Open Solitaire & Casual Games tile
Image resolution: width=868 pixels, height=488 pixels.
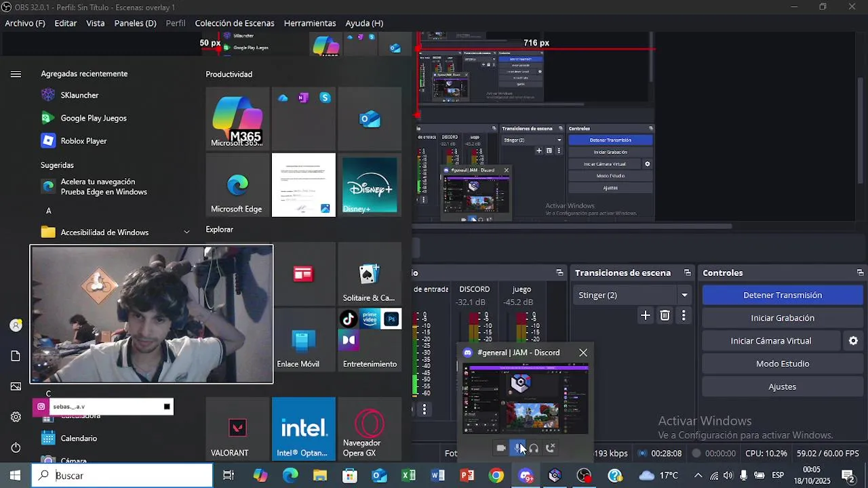[370, 274]
